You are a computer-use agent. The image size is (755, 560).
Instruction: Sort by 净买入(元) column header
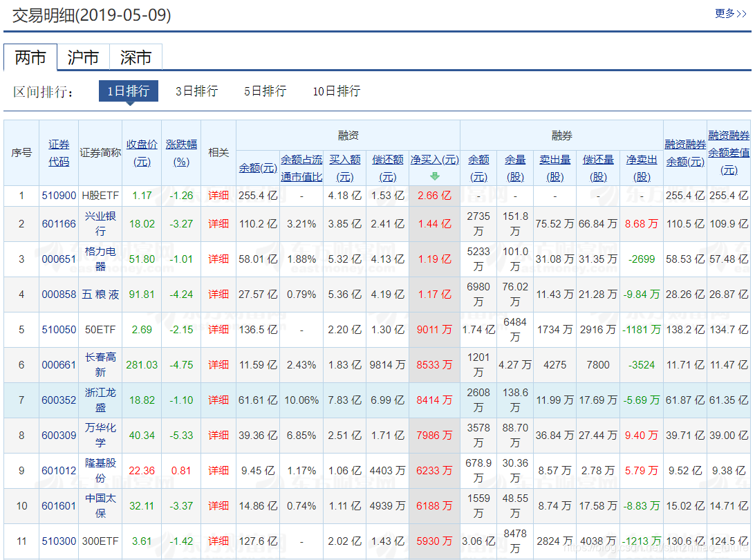click(435, 160)
